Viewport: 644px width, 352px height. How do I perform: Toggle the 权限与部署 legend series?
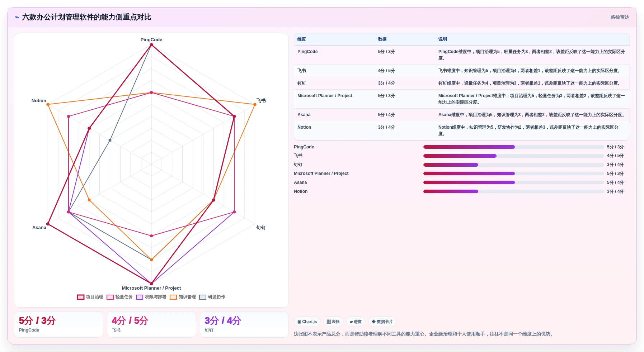[151, 297]
